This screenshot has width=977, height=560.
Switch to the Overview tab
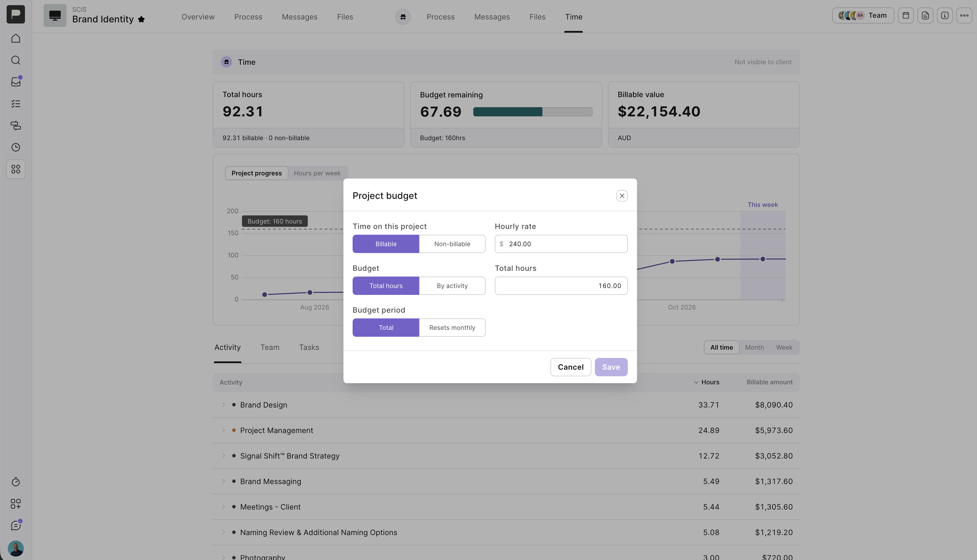(198, 17)
